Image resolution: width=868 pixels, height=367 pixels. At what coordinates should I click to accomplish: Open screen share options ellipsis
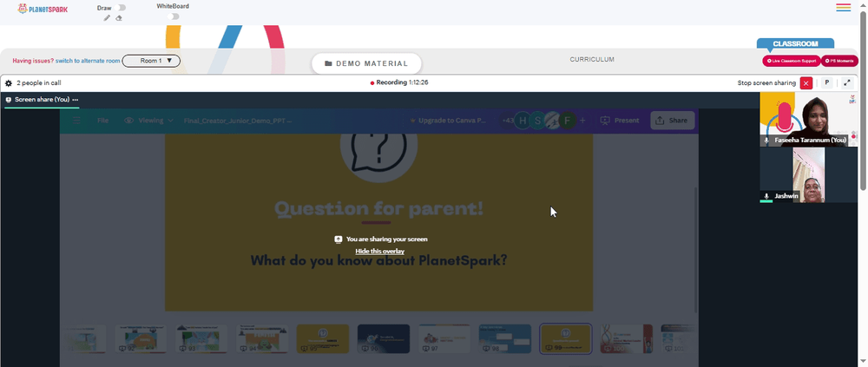point(76,100)
